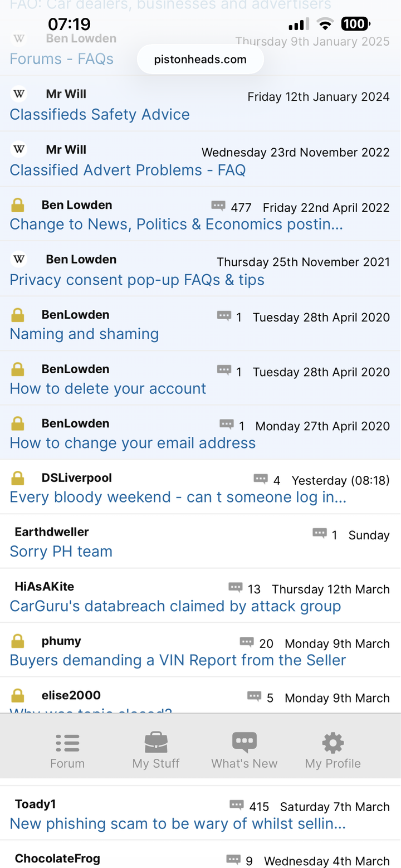Tap comment bubble icon on HiAsAKite thread
This screenshot has width=401, height=868.
(236, 587)
